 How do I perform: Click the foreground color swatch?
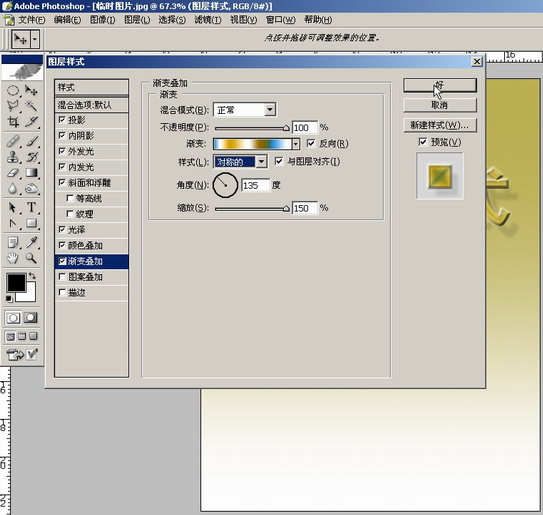(x=16, y=283)
